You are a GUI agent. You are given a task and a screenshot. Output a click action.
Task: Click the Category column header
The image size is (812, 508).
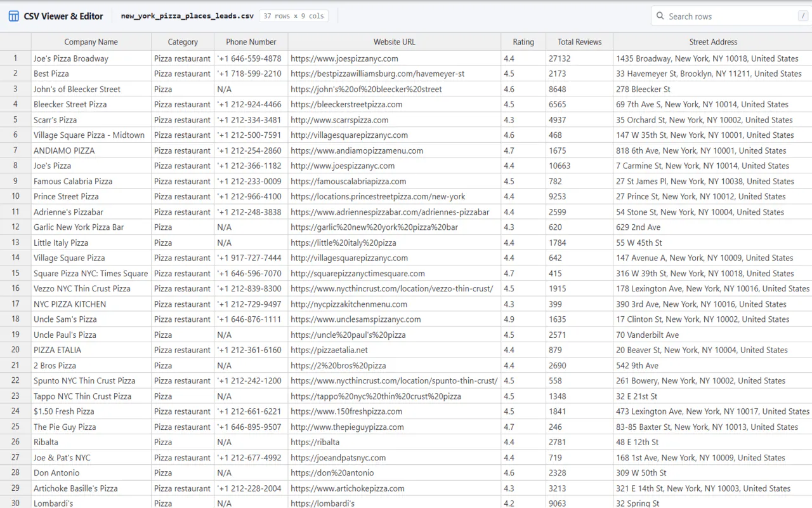[x=183, y=42]
